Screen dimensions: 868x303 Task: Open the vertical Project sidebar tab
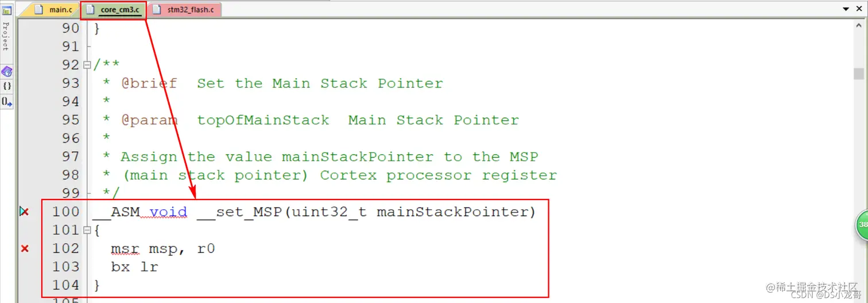pyautogui.click(x=6, y=36)
